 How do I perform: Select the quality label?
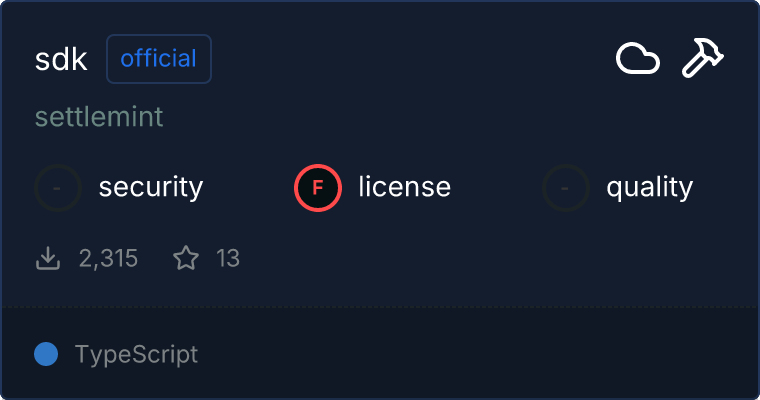point(649,187)
